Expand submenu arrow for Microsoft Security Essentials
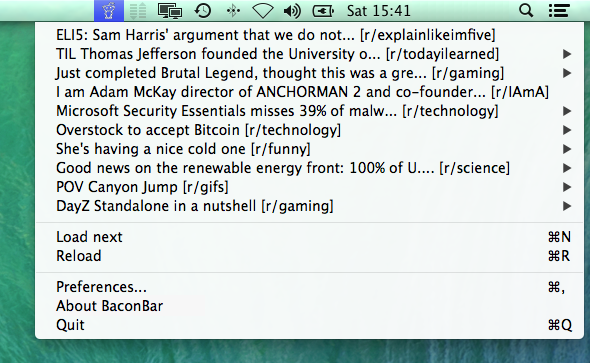This screenshot has height=363, width=590. [567, 111]
